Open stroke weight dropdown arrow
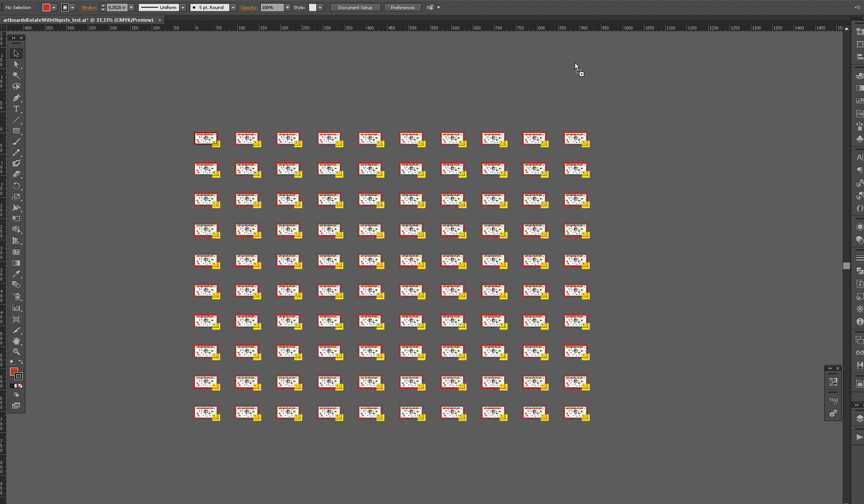 click(131, 7)
